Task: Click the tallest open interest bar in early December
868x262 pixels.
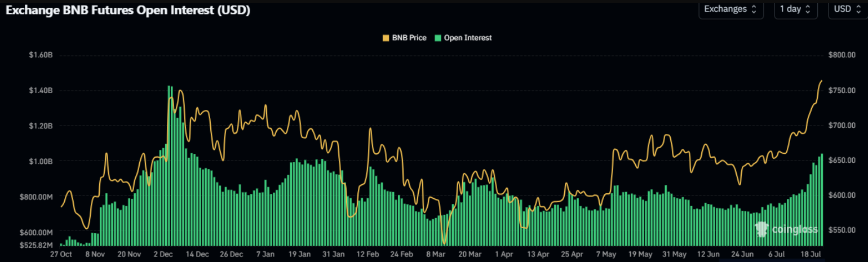Action: [169, 166]
